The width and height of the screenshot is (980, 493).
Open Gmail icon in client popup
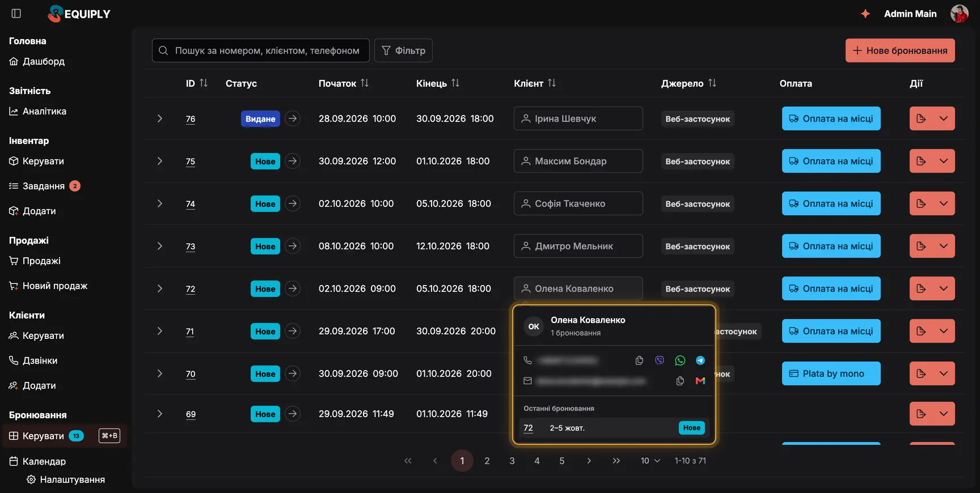(x=700, y=381)
